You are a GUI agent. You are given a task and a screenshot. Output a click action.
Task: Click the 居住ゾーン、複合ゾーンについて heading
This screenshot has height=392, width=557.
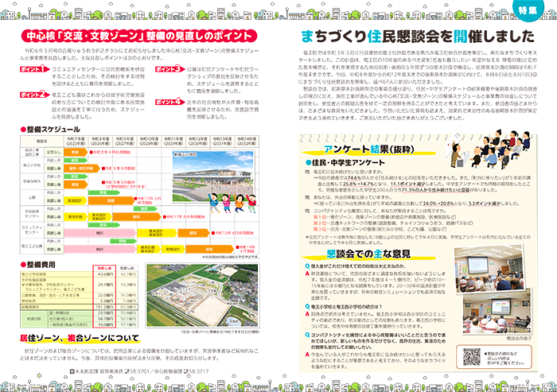(80, 338)
